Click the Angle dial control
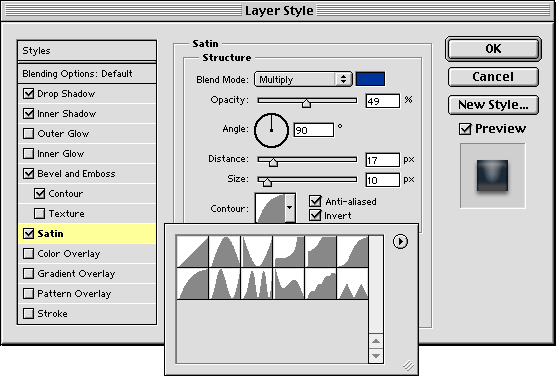 (271, 130)
